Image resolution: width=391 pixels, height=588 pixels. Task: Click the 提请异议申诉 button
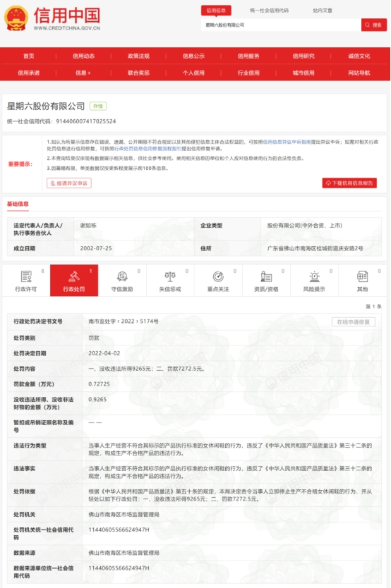[69, 183]
